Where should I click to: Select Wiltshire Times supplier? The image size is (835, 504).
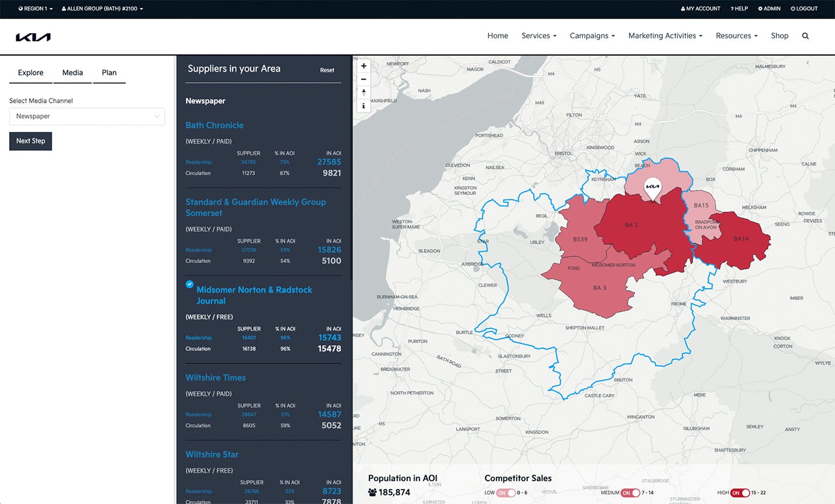[x=216, y=378]
